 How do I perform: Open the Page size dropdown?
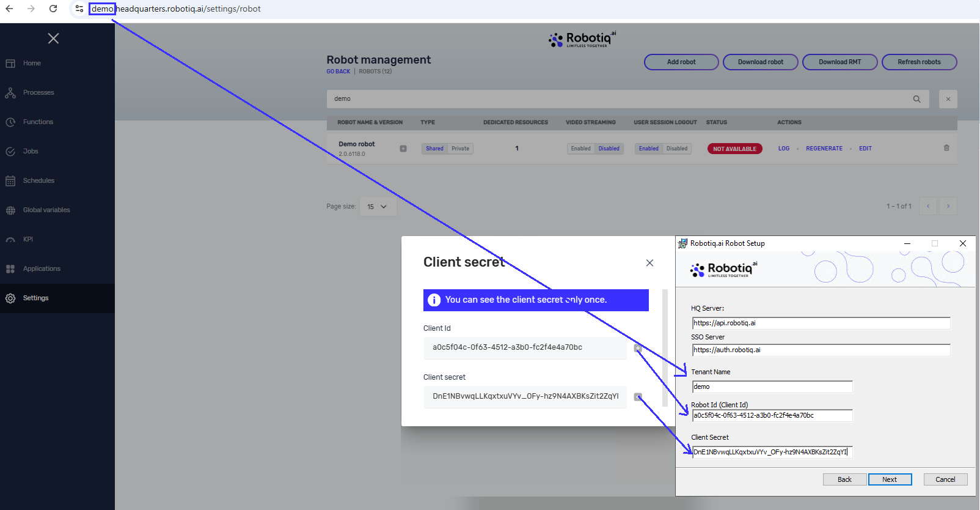378,207
